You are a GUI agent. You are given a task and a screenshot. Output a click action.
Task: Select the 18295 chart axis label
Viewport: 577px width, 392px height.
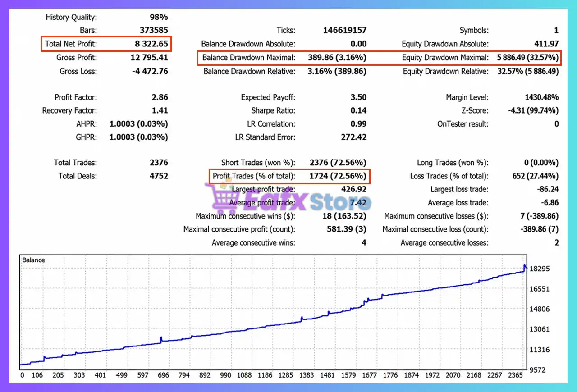coord(539,269)
